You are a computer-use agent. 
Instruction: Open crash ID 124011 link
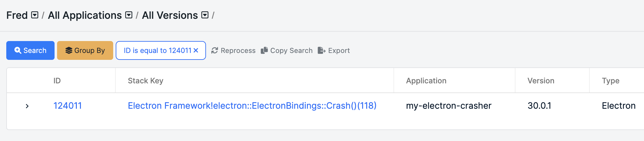pos(68,106)
